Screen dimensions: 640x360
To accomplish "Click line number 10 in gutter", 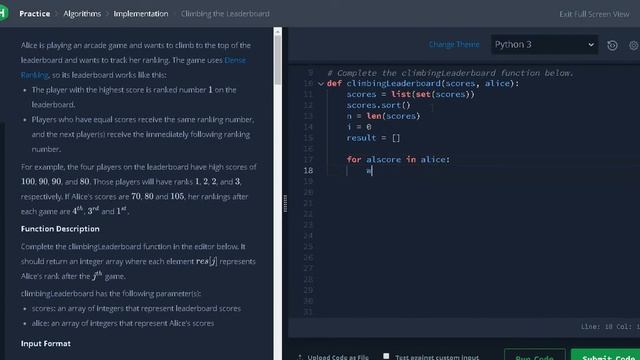I will (308, 84).
